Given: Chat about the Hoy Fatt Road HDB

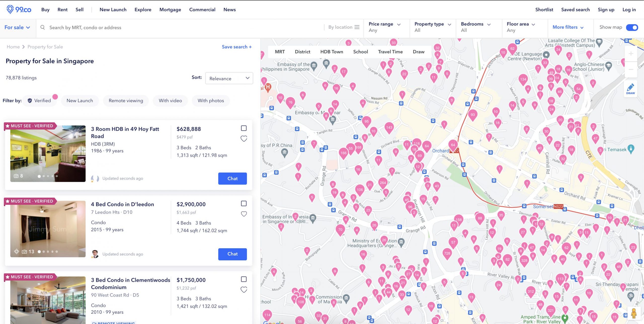Looking at the screenshot, I should click(x=232, y=179).
